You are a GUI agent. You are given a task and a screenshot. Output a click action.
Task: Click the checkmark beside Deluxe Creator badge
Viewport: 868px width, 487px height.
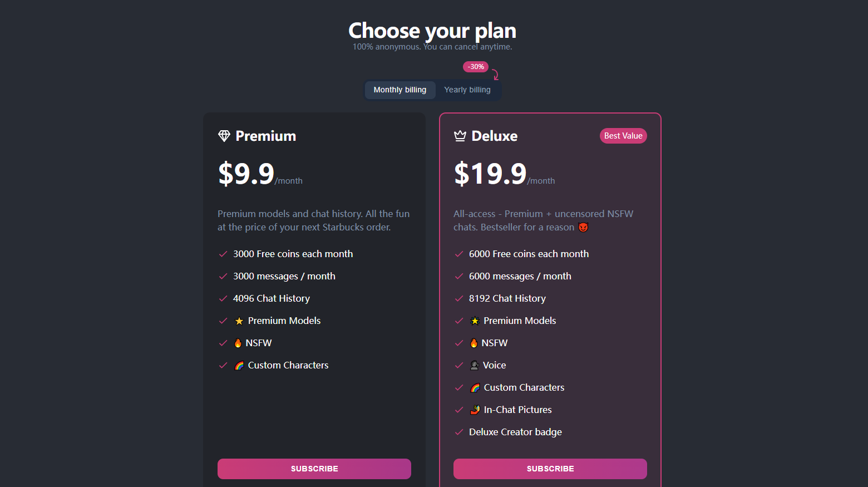(459, 432)
